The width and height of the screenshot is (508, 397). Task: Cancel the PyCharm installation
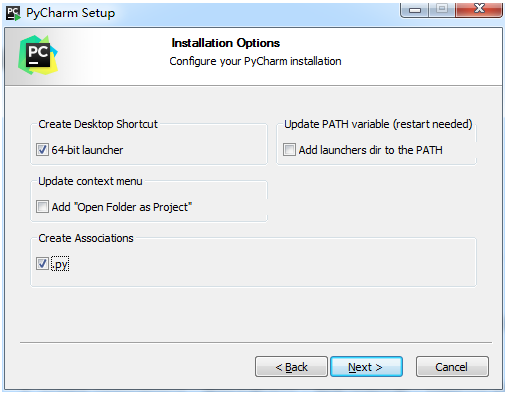coord(452,367)
